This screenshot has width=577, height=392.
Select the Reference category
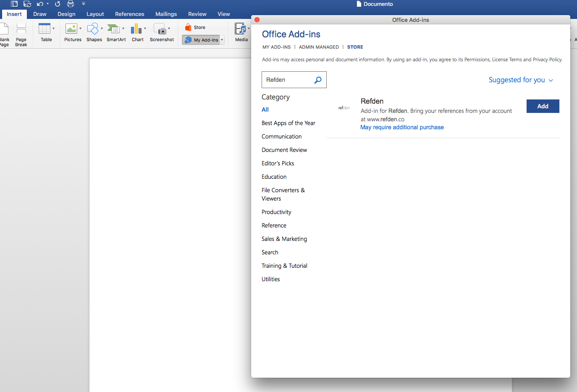pyautogui.click(x=274, y=225)
